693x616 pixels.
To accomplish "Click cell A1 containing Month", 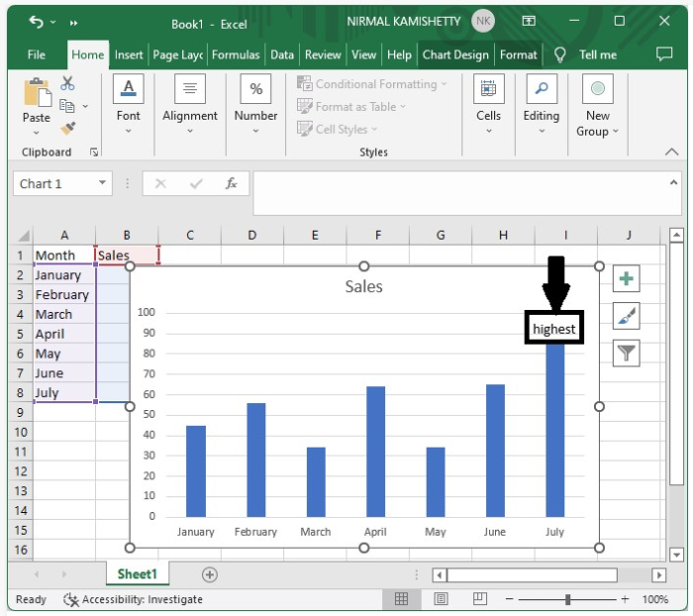I will (x=64, y=256).
